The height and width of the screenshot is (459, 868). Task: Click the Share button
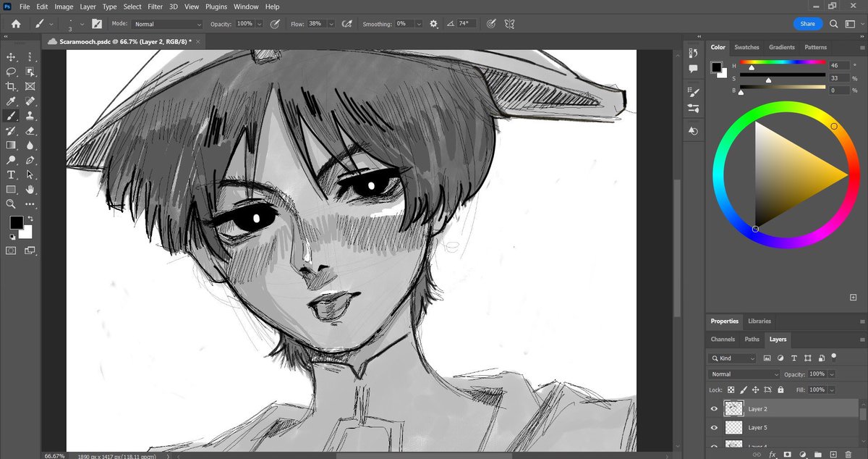[808, 24]
